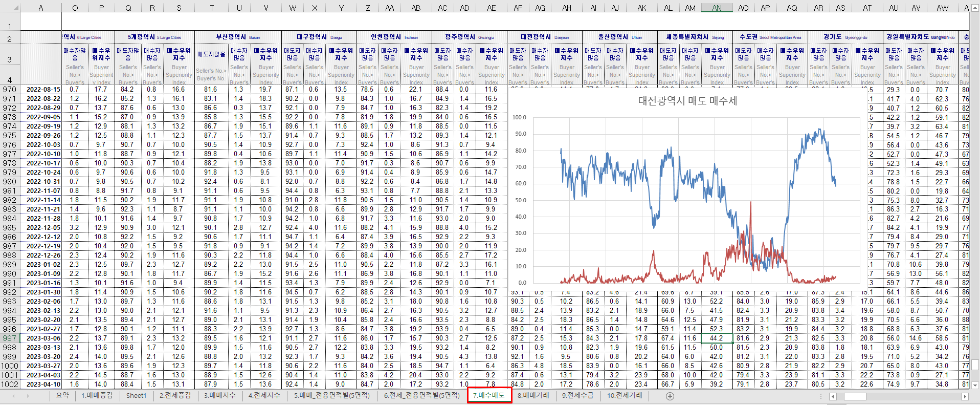Click date cell 2022-10-31

pyautogui.click(x=41, y=181)
